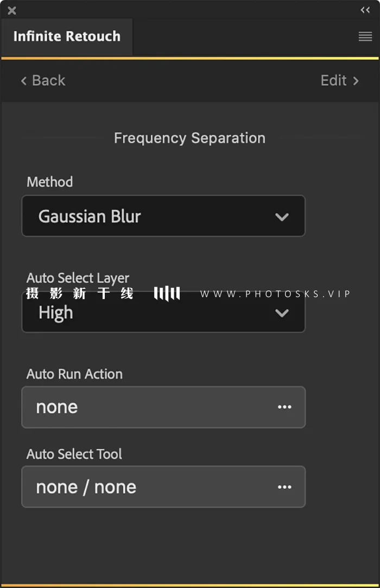This screenshot has height=588, width=380.
Task: Expand the Method dropdown arrow
Action: [x=282, y=217]
